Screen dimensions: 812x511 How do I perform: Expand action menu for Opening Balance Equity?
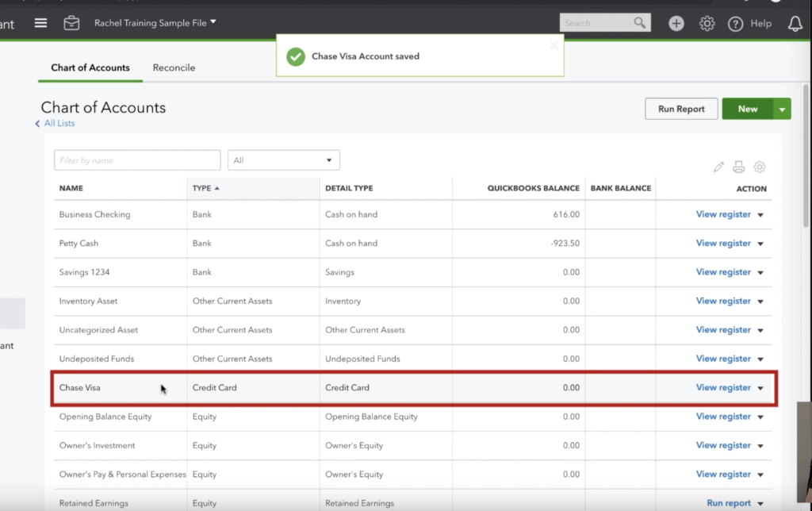click(760, 417)
